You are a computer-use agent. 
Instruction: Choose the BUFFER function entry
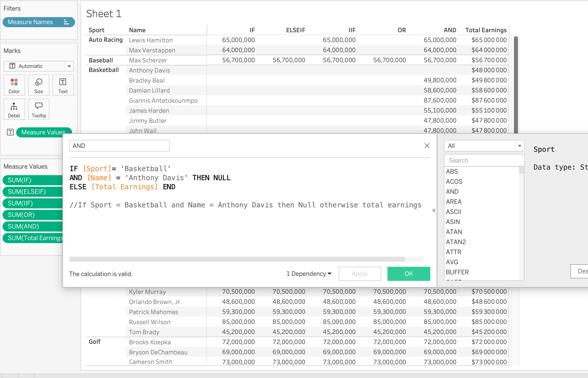click(457, 272)
